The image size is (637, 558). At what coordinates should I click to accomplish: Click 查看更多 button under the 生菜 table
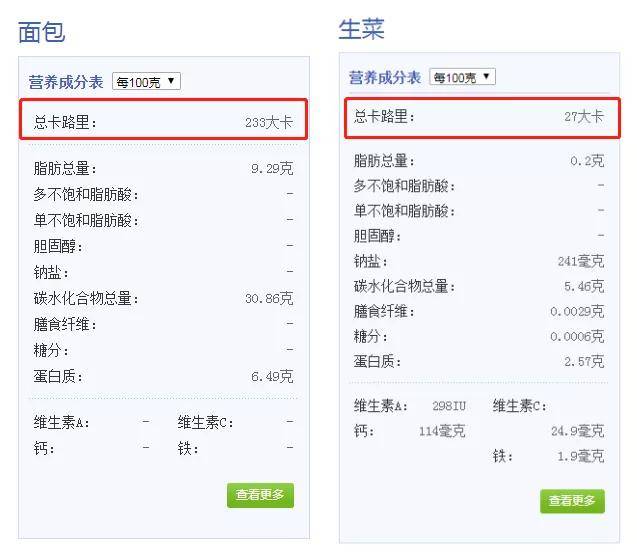click(572, 501)
